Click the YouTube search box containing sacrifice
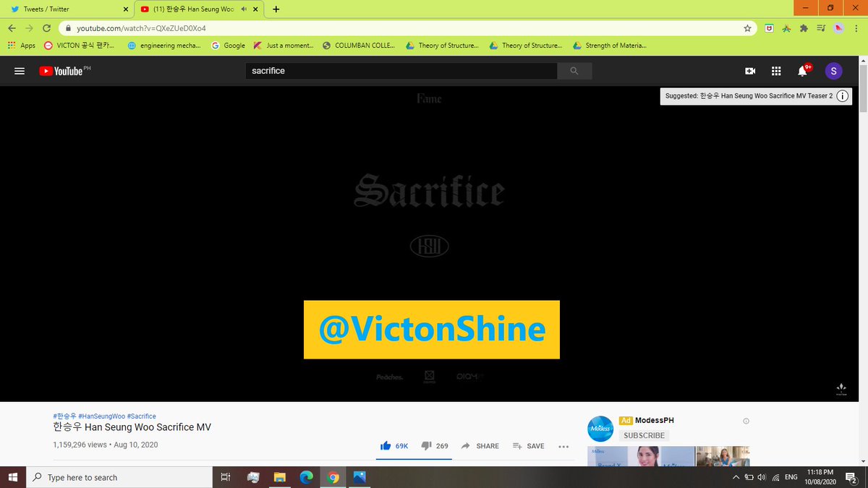868x488 pixels. pos(401,71)
